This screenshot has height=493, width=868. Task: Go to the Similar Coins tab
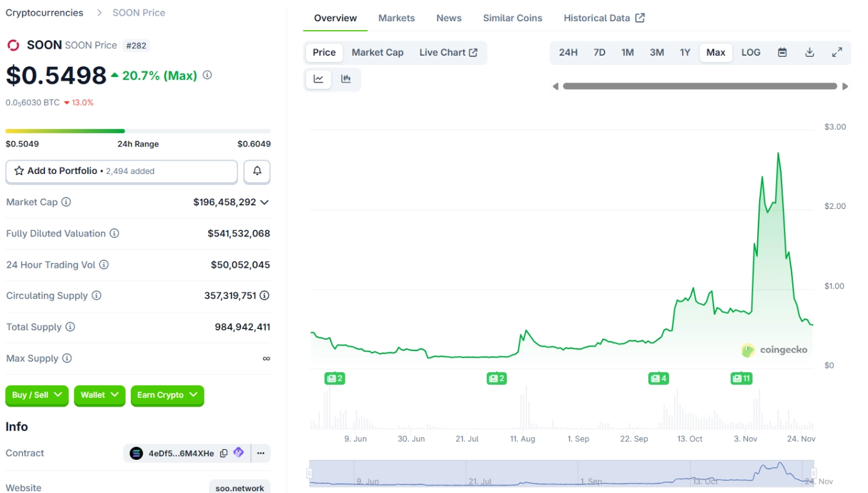513,18
